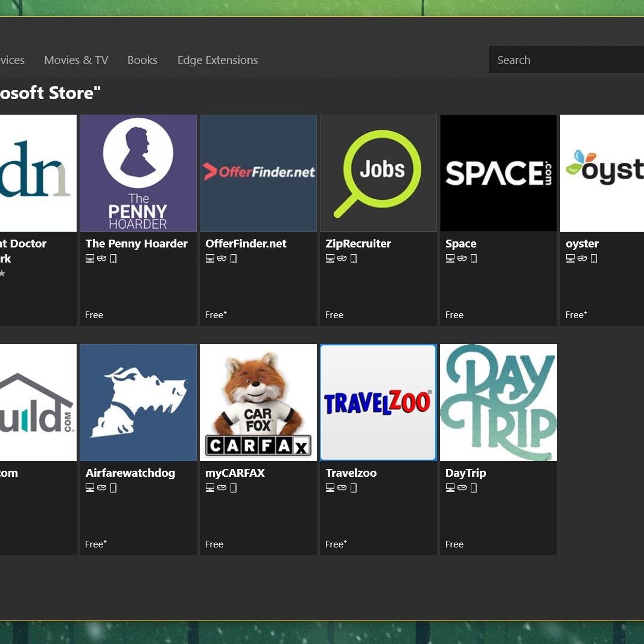Click the headset icon under oyster
The width and height of the screenshot is (644, 644).
(x=582, y=258)
